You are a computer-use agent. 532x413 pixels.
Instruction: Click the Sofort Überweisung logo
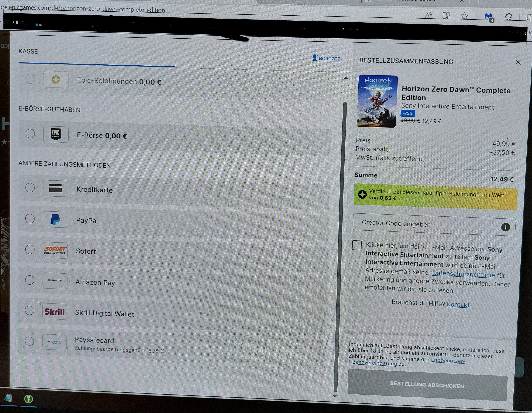(55, 250)
